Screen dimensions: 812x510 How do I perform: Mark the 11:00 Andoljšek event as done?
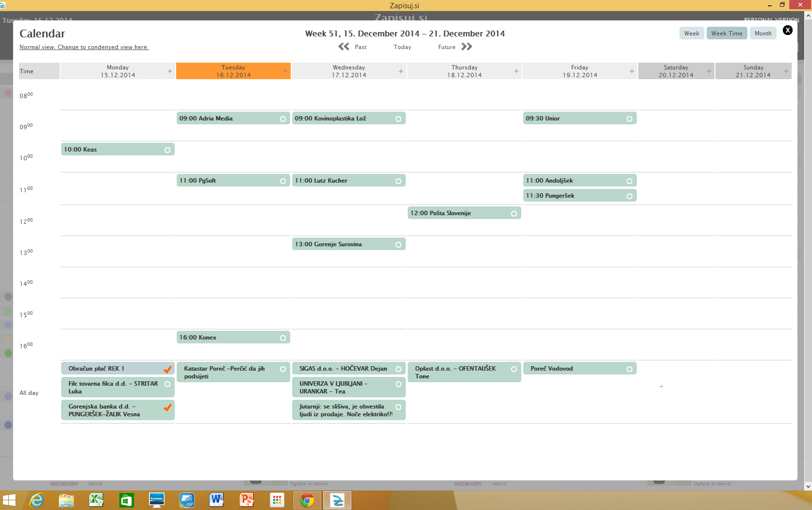click(x=630, y=181)
